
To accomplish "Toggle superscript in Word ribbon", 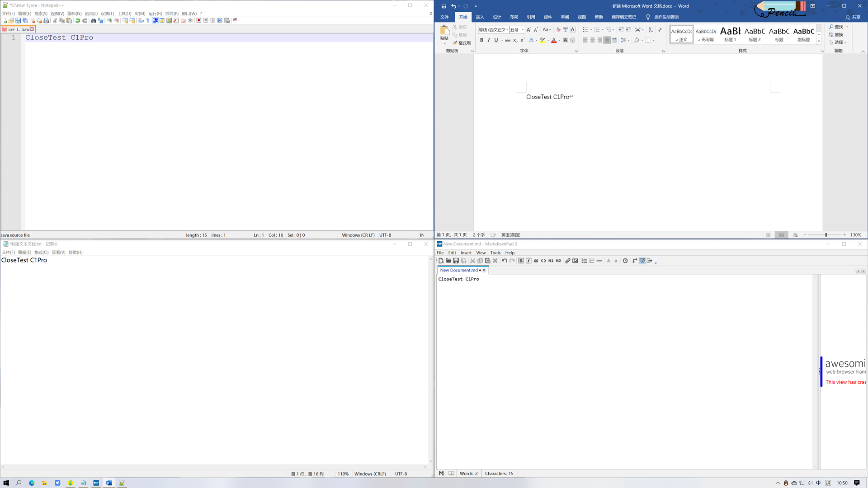I will [x=522, y=40].
